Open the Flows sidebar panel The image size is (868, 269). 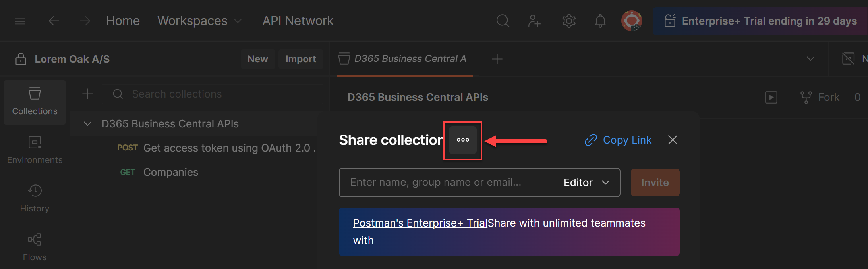35,248
